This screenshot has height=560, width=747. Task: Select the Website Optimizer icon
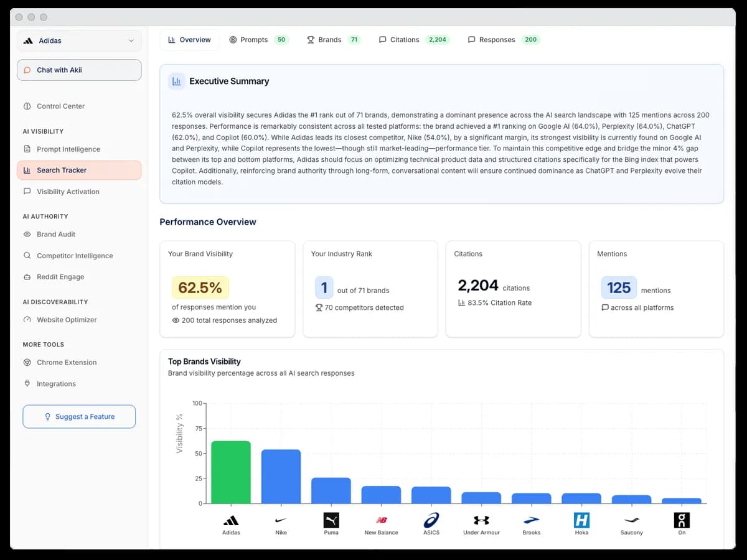[27, 319]
